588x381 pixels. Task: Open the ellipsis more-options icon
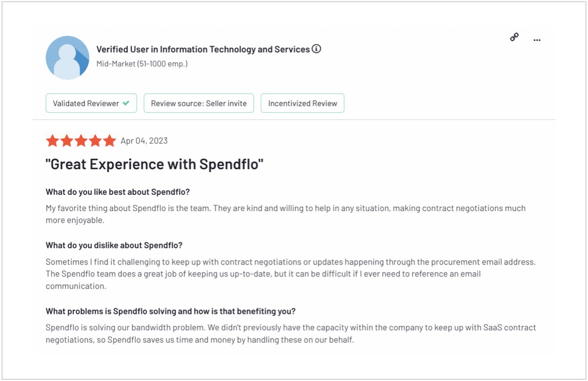coord(537,39)
